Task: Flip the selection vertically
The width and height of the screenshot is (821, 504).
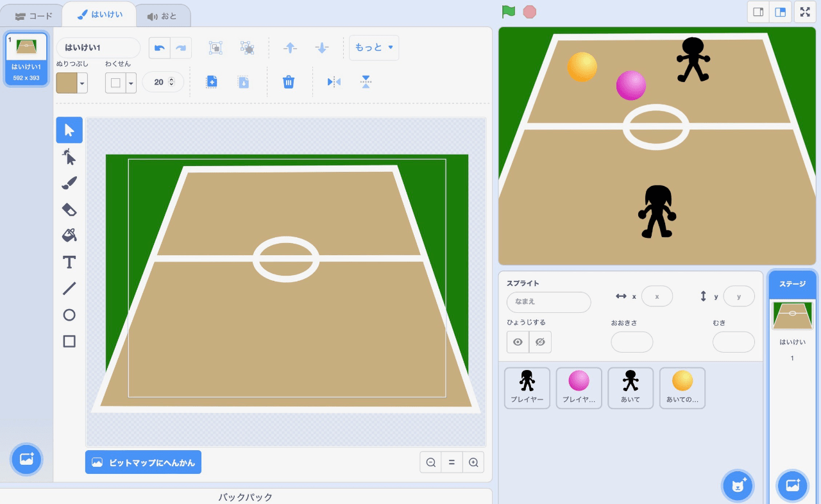Action: [366, 81]
